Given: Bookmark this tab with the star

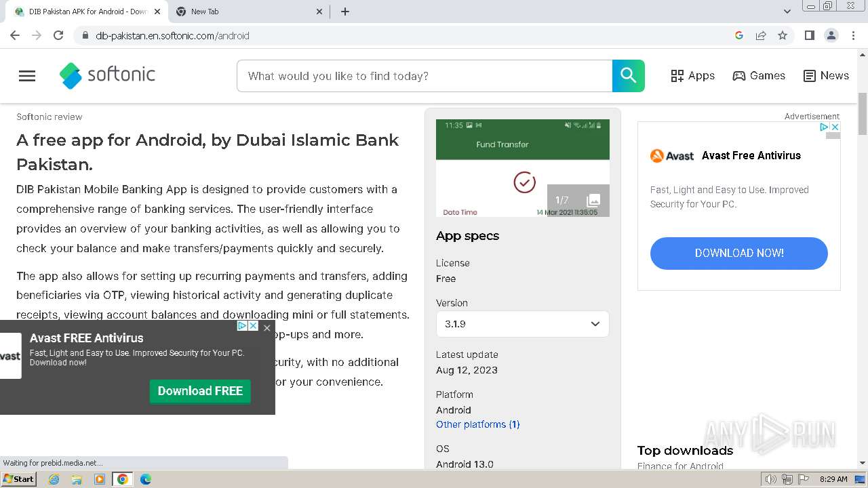Looking at the screenshot, I should (x=783, y=35).
